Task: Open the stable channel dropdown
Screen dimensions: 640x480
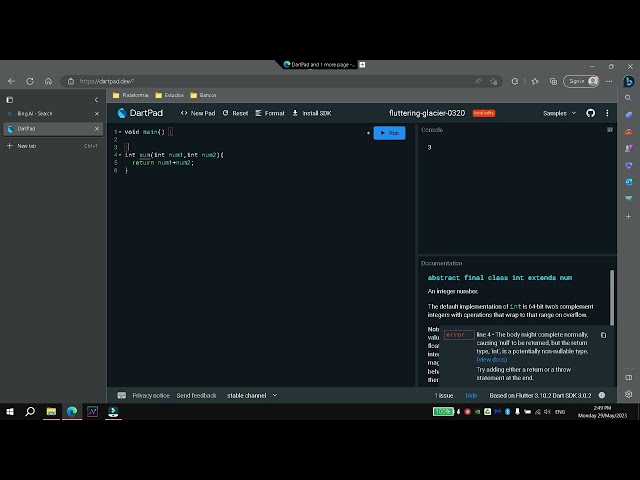Action: [252, 395]
